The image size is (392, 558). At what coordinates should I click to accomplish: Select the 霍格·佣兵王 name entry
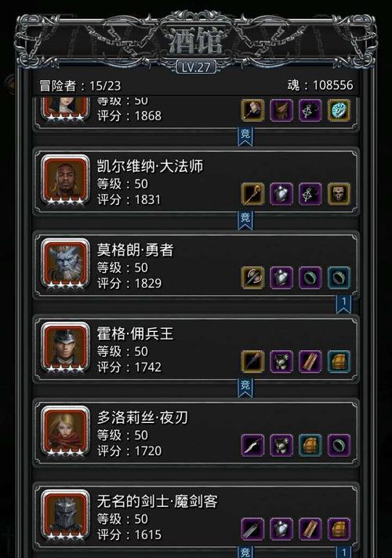tap(136, 334)
